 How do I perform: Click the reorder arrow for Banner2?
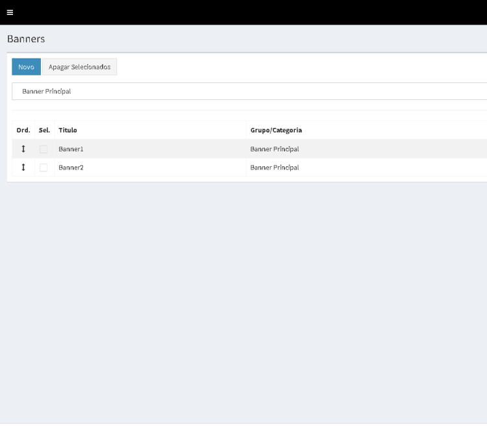(x=23, y=168)
